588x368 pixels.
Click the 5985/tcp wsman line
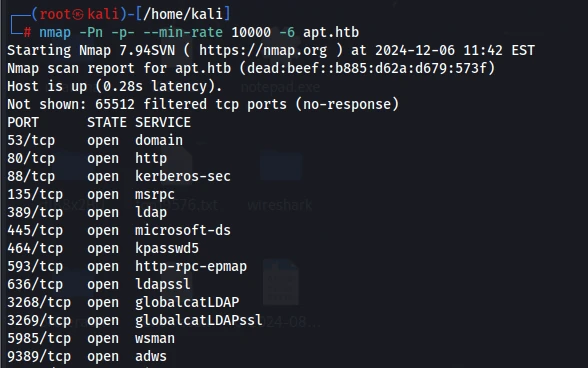pyautogui.click(x=91, y=338)
